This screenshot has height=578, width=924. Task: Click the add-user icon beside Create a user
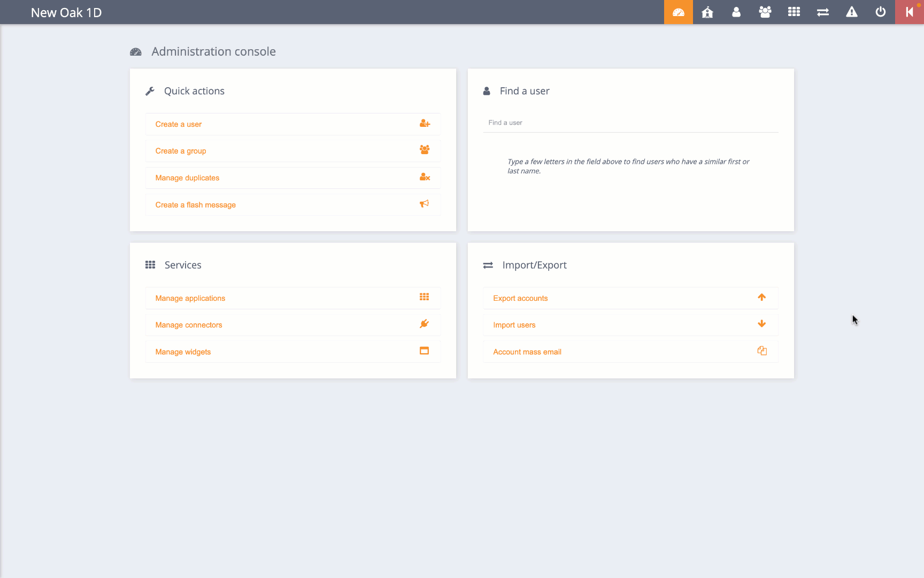(425, 124)
